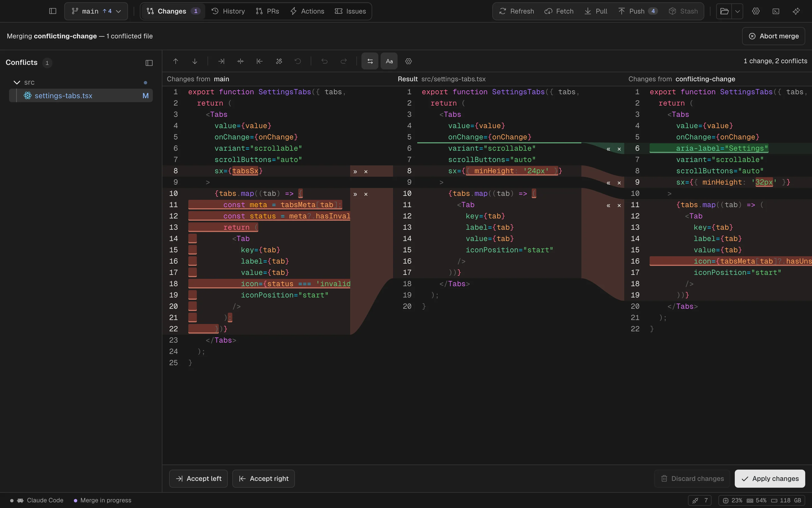Accept left change on line 8 with » arrow
This screenshot has height=508, width=812.
(355, 171)
